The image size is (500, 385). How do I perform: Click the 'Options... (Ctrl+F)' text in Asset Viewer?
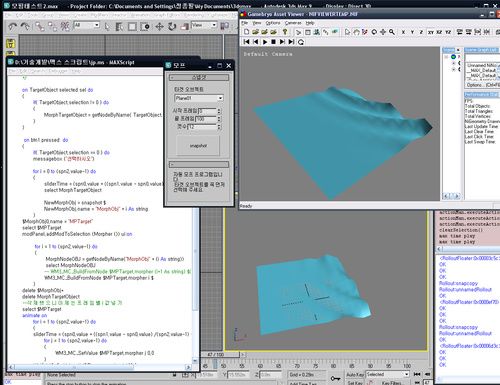pos(482,85)
